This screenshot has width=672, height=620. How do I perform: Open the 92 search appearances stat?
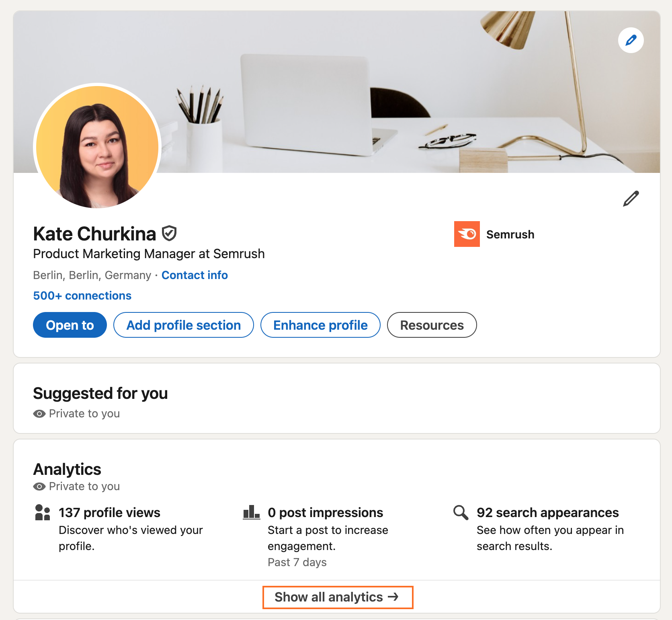[x=547, y=513]
